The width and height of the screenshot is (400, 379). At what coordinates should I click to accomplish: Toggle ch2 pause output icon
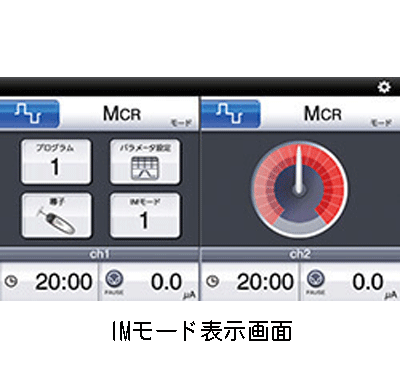pos(316,282)
